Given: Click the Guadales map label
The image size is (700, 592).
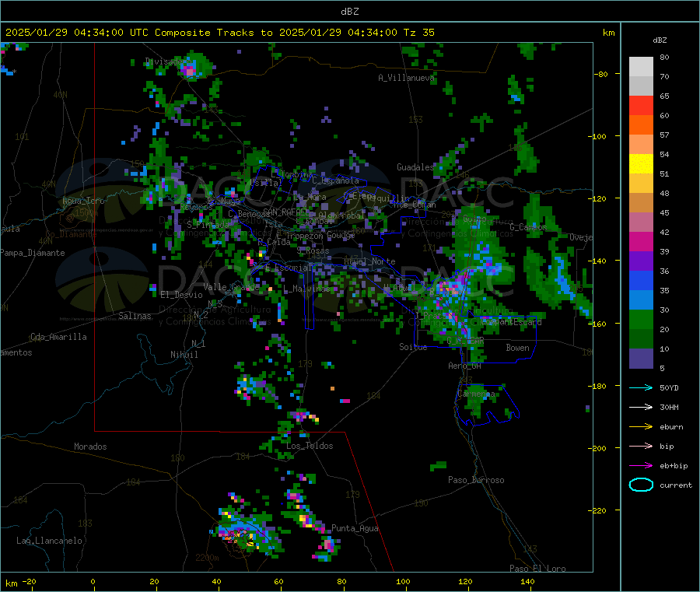Looking at the screenshot, I should point(415,167).
